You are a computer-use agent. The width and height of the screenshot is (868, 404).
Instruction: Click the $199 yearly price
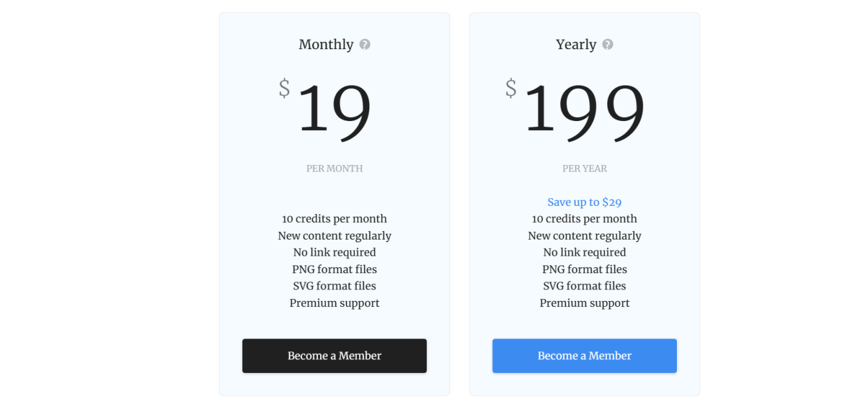click(583, 109)
